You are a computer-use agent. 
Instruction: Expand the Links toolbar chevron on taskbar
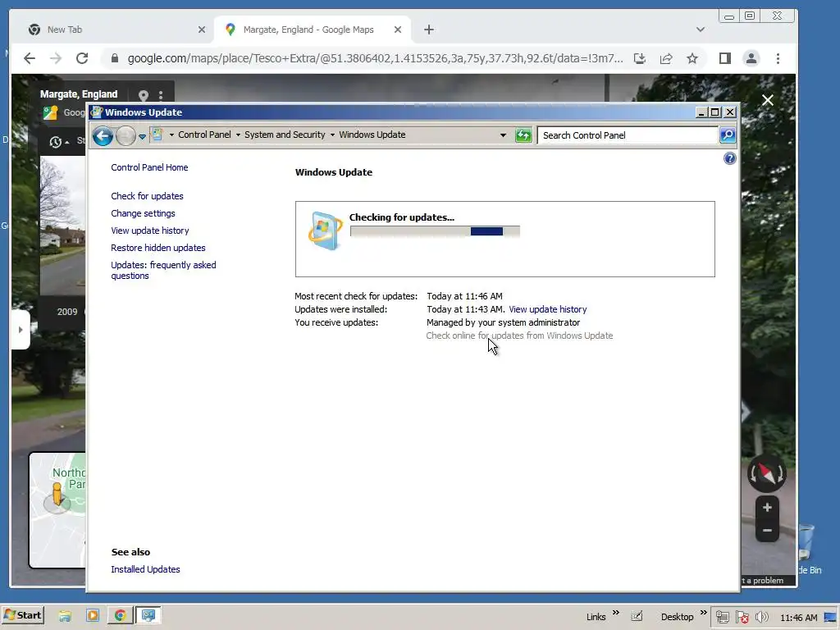click(x=615, y=612)
